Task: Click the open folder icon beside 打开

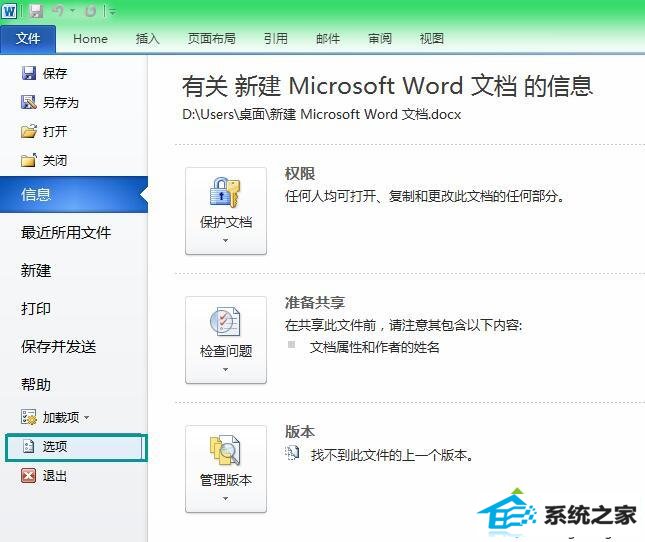Action: point(28,131)
